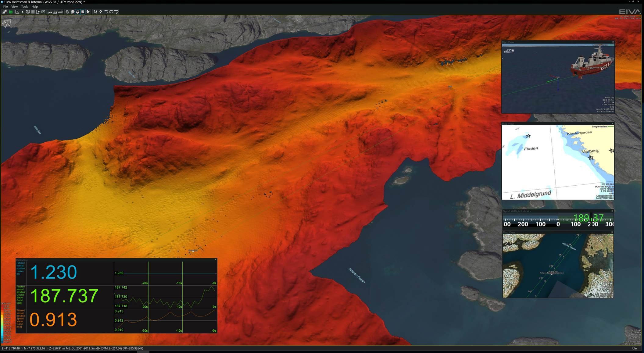
Task: Click the last runline swap icon
Action: click(116, 12)
